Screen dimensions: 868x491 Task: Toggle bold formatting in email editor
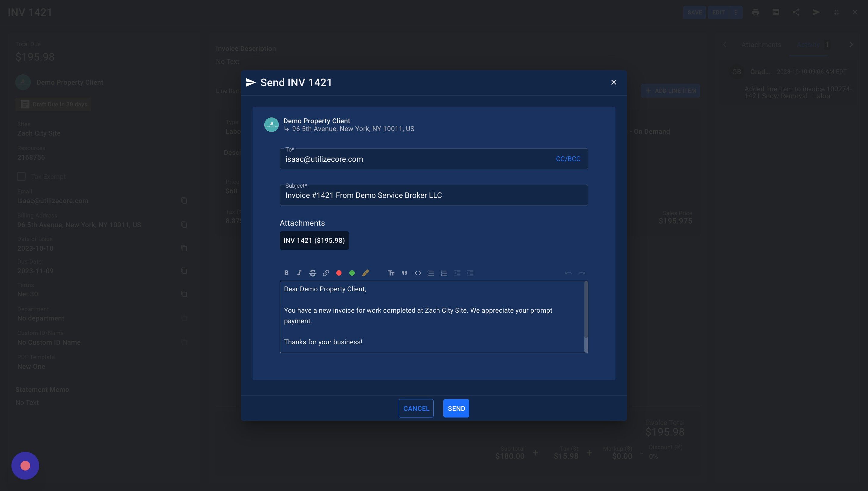pos(286,273)
